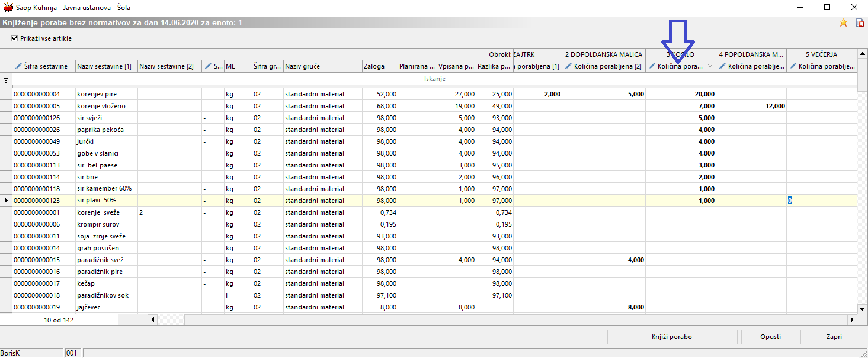
Task: Click the Iskanje search row field
Action: [434, 79]
